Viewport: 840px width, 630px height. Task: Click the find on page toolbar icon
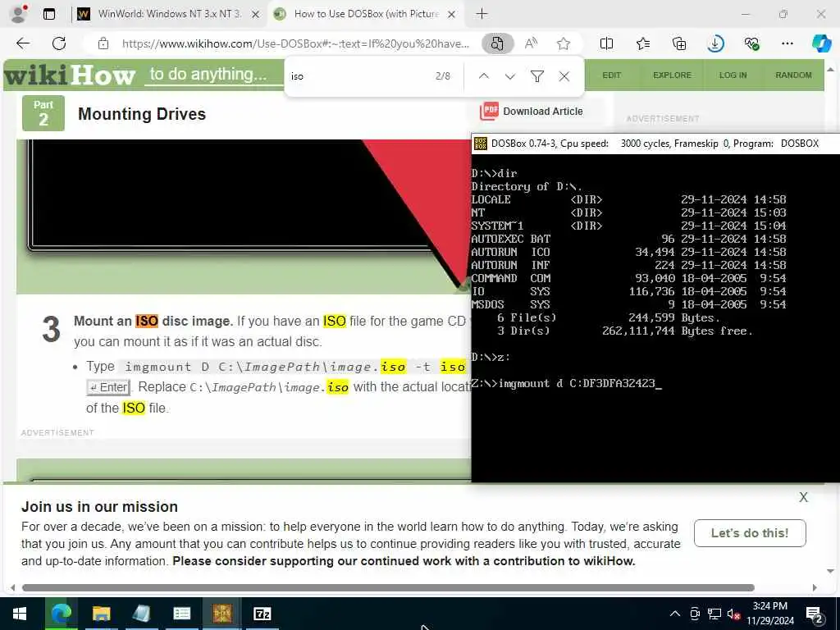click(x=497, y=43)
